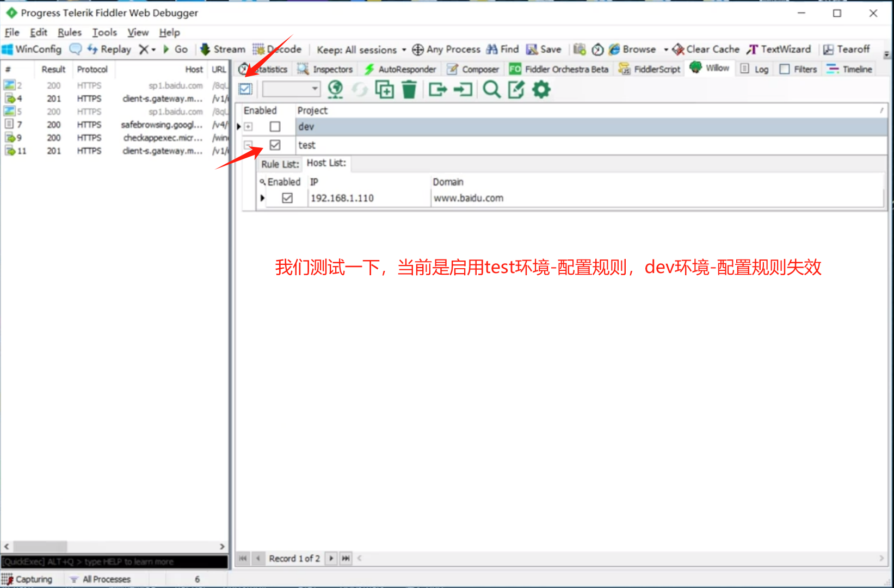Switch to the Log tab
The width and height of the screenshot is (894, 588).
[754, 70]
